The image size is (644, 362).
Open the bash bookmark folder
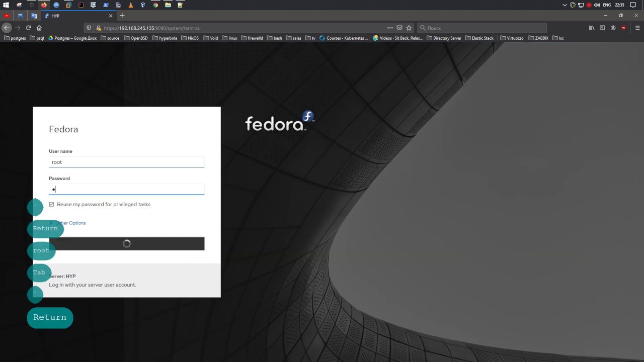coord(275,38)
